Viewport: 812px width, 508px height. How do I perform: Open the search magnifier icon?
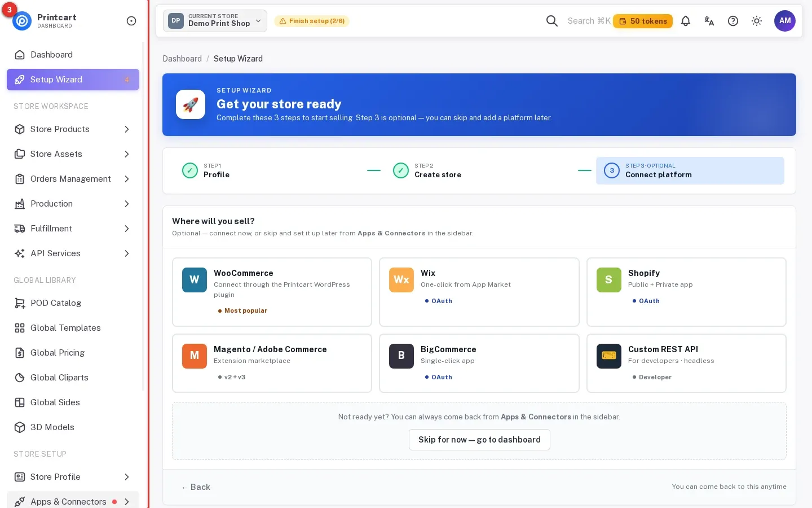coord(552,21)
